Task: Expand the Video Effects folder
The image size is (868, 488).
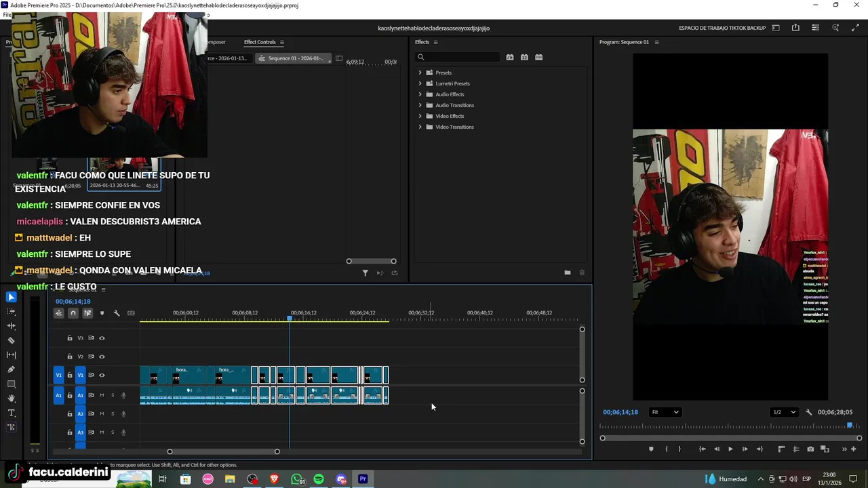Action: click(x=420, y=116)
